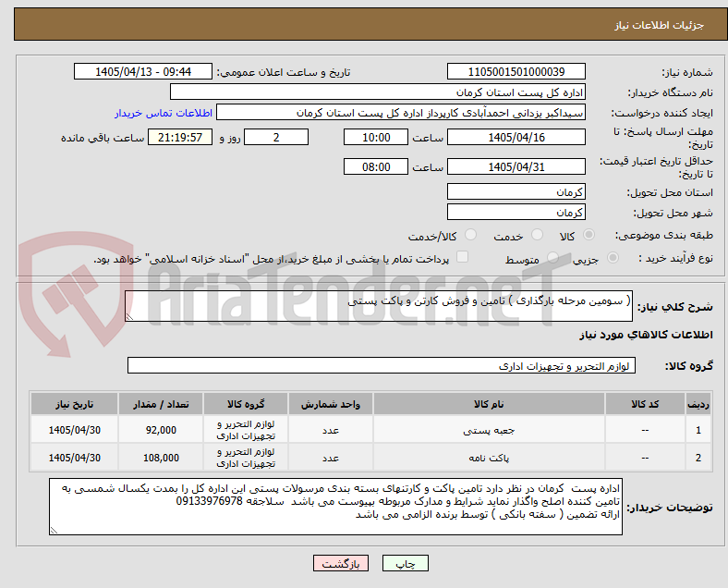The image size is (728, 588).
Task: Click the تعداد / مقدار column header
Action: coord(161,404)
